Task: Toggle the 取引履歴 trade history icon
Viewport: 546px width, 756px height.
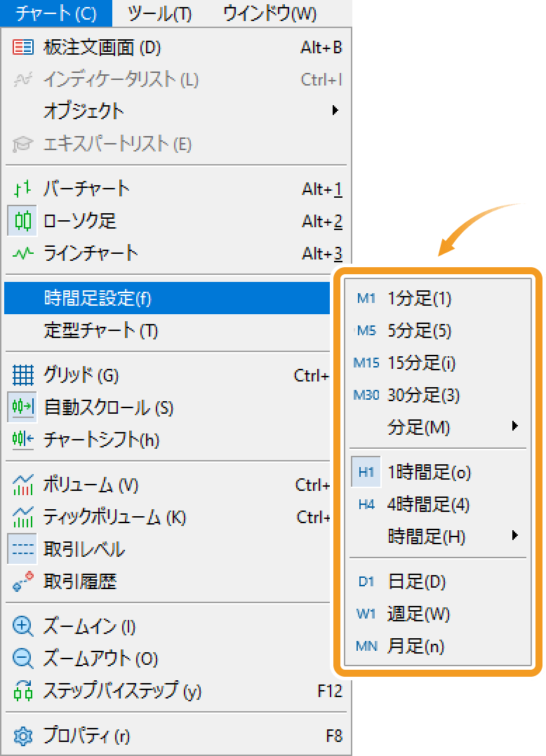Action: click(x=22, y=581)
